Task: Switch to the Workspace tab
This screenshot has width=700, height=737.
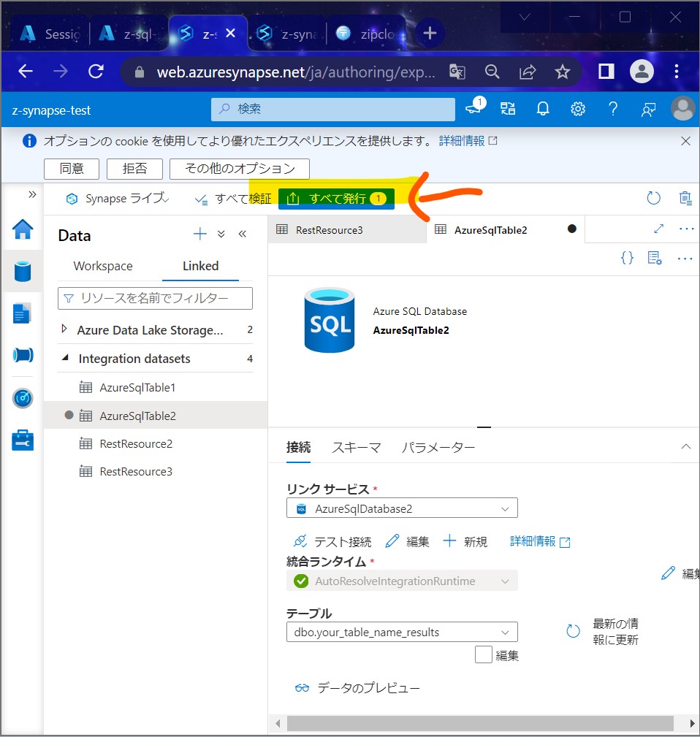Action: 103,266
